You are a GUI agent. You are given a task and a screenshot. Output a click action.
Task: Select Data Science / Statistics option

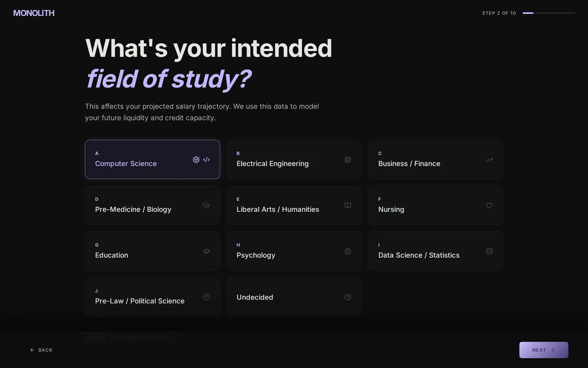tap(435, 251)
